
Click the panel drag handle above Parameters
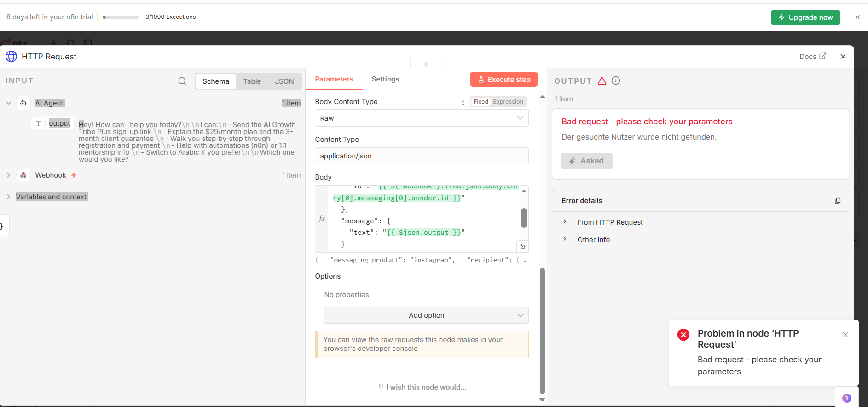click(x=426, y=64)
